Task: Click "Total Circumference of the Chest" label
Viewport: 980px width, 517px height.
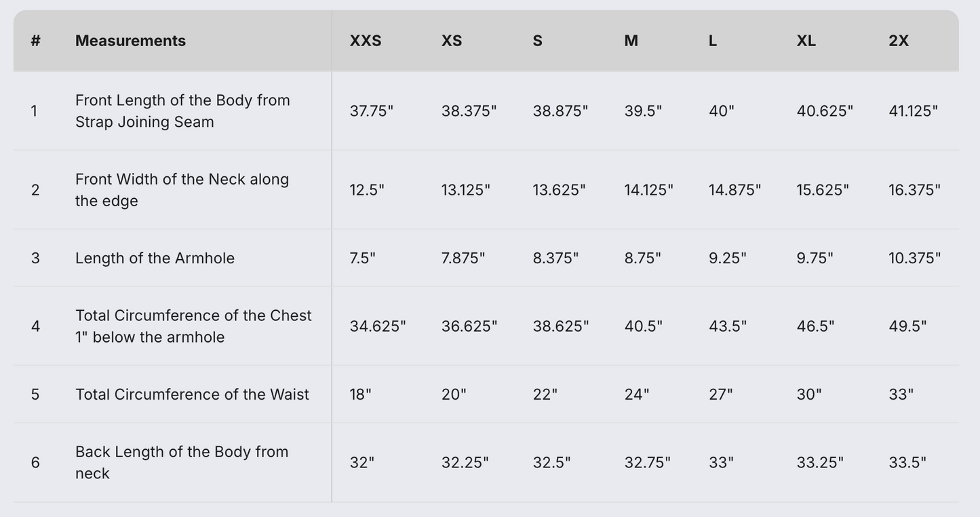Action: [x=193, y=326]
